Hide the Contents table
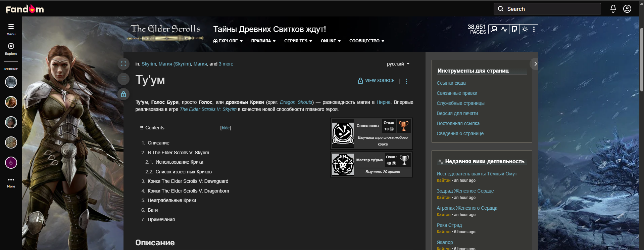This screenshot has width=644, height=250. 226,128
